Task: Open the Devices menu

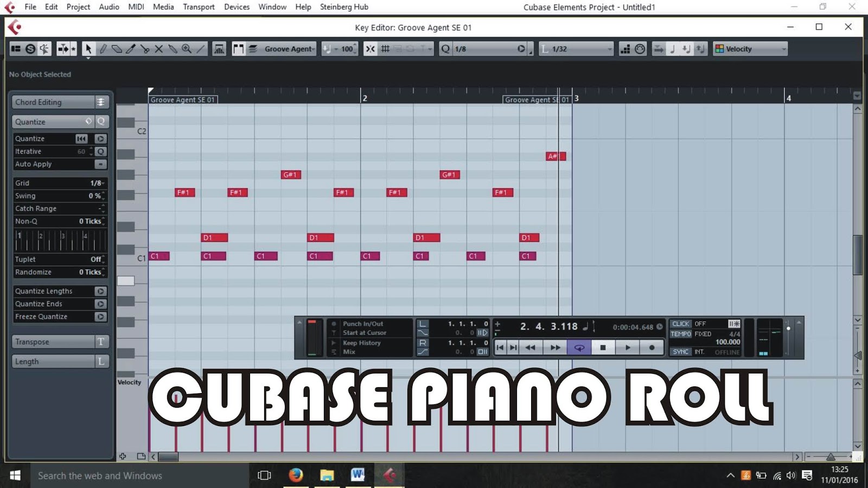Action: tap(237, 7)
